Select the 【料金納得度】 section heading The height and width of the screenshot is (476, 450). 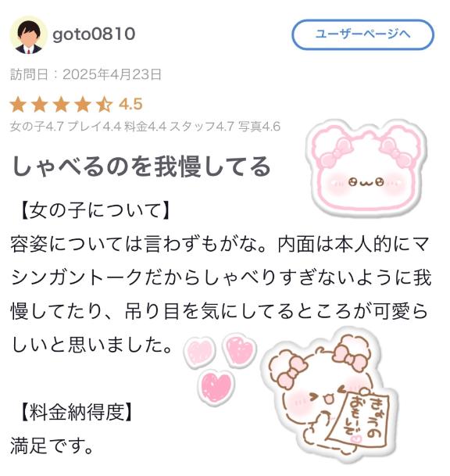(77, 412)
